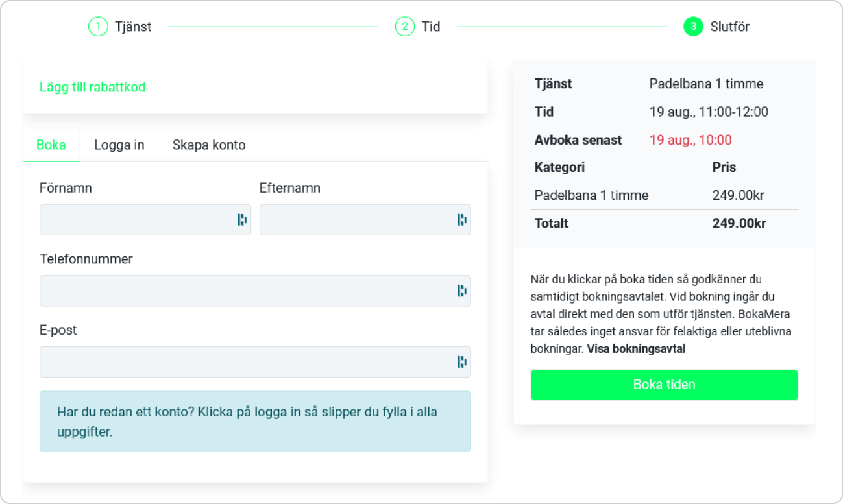Image resolution: width=843 pixels, height=504 pixels.
Task: Open the Skapa konto tab
Action: [209, 145]
